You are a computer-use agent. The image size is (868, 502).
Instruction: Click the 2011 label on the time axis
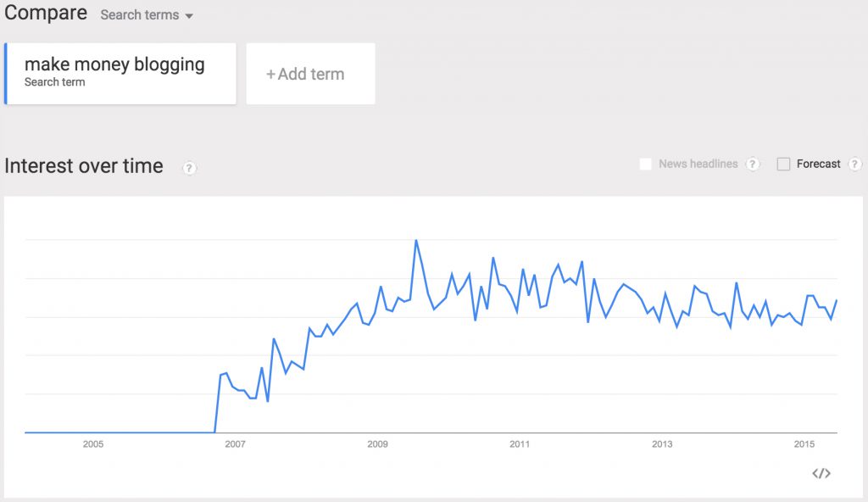520,443
